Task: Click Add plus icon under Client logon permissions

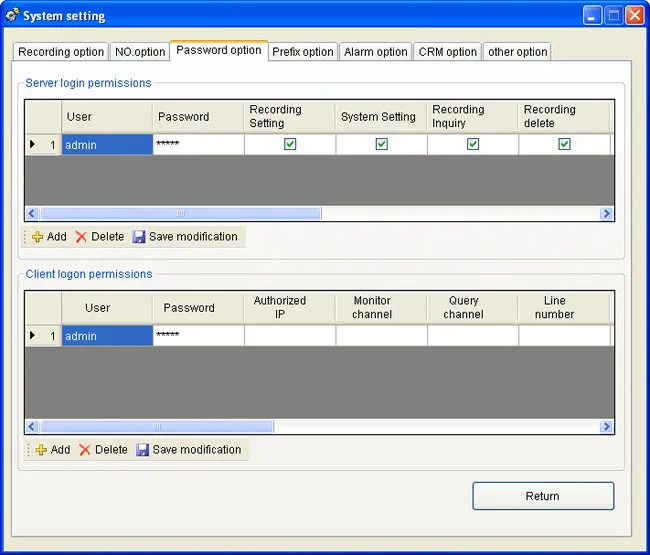Action: pyautogui.click(x=41, y=450)
